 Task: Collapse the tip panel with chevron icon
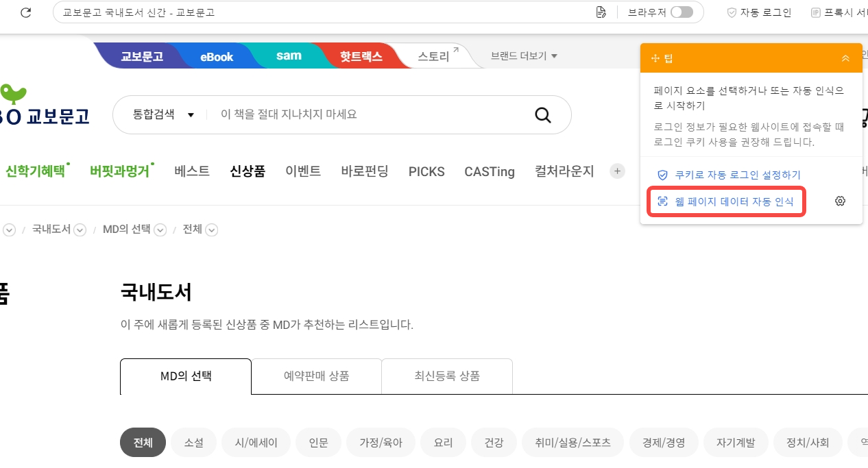(845, 58)
